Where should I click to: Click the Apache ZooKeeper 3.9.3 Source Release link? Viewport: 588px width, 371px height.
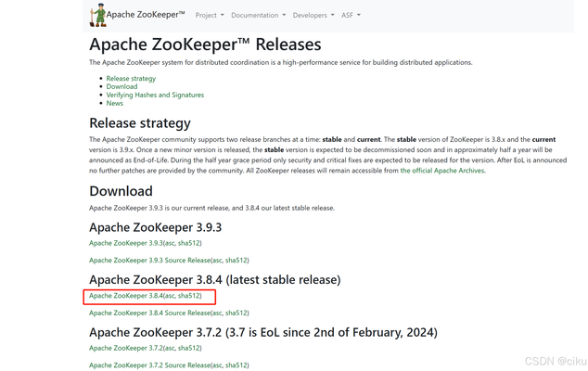[148, 261]
